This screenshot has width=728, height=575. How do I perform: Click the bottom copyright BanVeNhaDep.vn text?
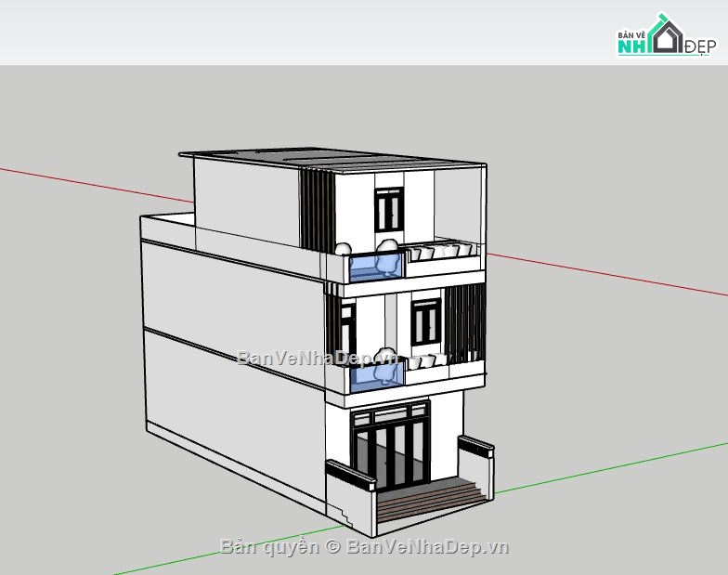click(365, 546)
